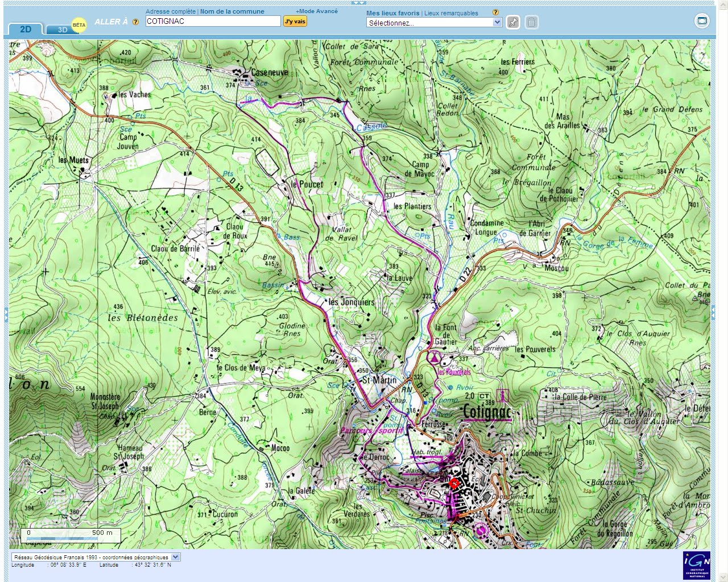The height and width of the screenshot is (582, 728).
Task: Click the le Clos de Meya label
Action: click(241, 368)
